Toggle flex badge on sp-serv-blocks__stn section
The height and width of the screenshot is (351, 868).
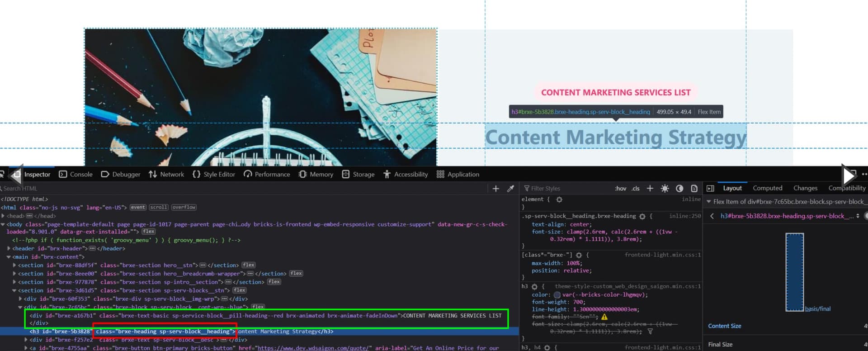click(x=240, y=290)
